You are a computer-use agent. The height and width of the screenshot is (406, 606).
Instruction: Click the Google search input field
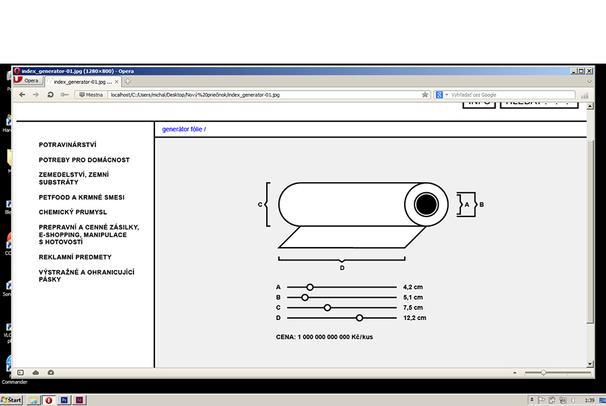[x=510, y=94]
